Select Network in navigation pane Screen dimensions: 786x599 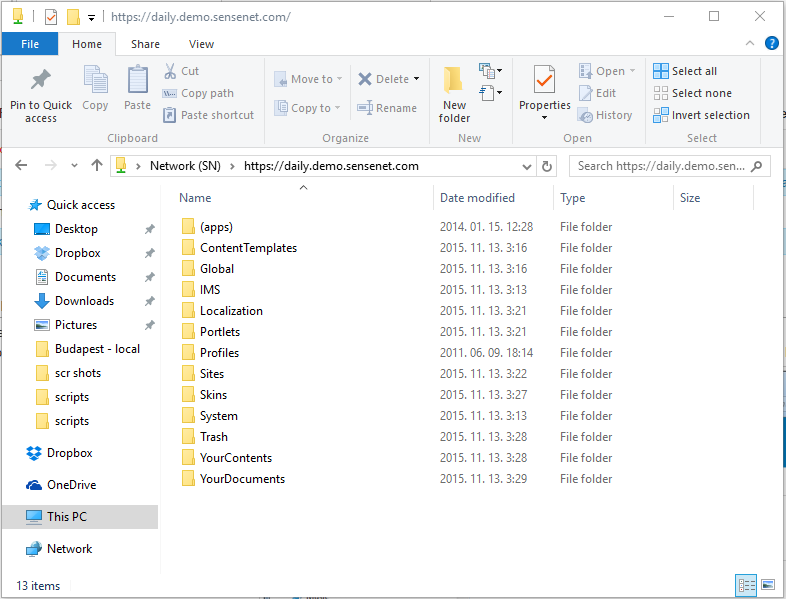click(69, 549)
